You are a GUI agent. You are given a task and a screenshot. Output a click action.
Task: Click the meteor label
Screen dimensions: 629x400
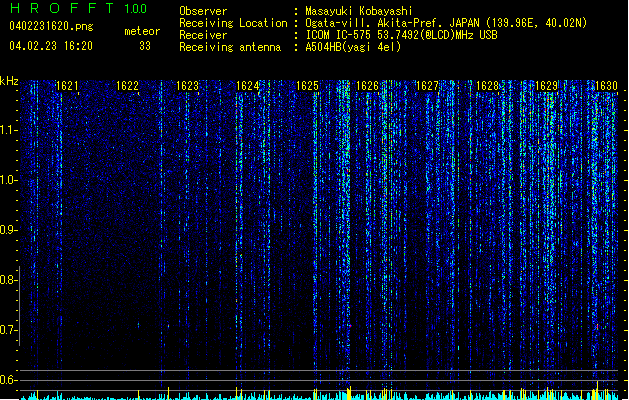tap(142, 31)
